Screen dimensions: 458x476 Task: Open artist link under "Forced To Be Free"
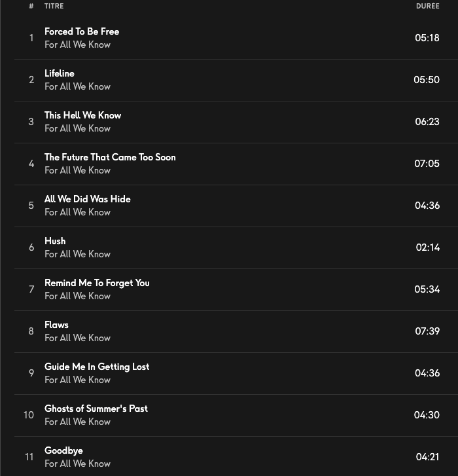77,45
